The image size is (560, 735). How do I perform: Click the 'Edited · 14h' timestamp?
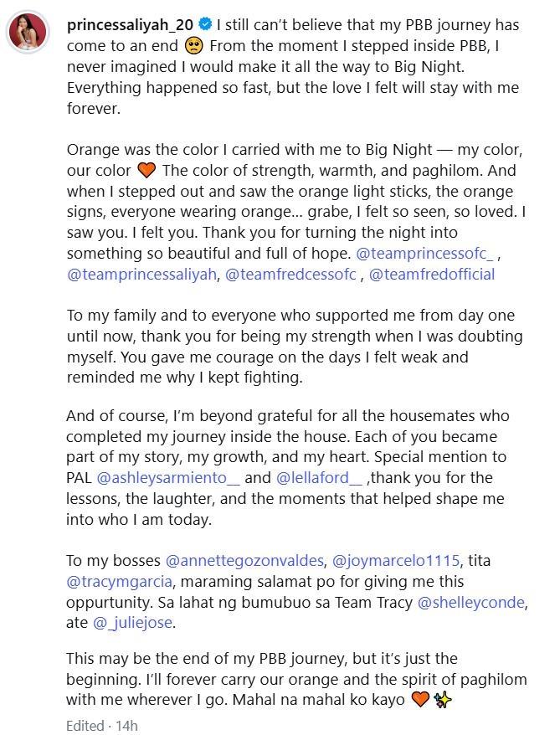pyautogui.click(x=102, y=725)
